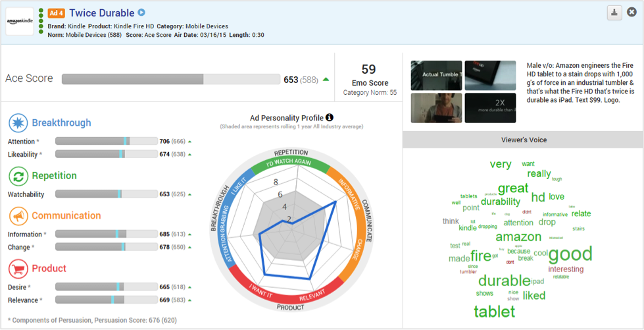Click the Watchability score bar
The height and width of the screenshot is (330, 644).
coord(107,194)
